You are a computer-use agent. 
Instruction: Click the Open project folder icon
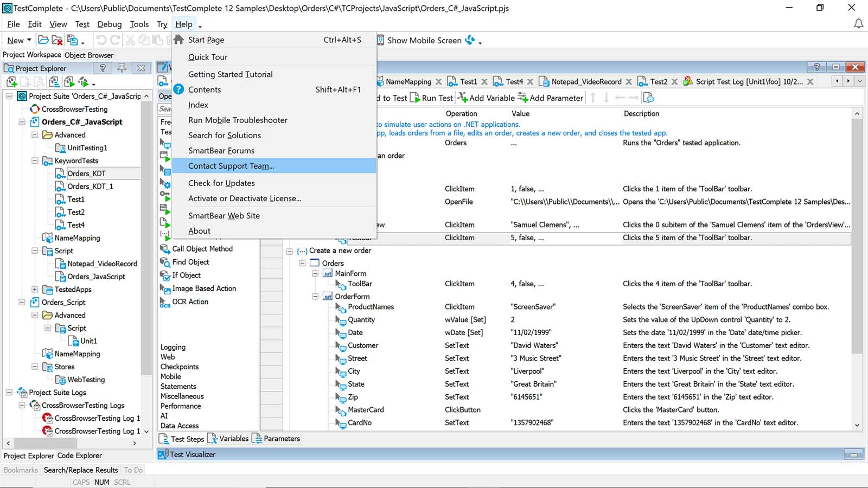pos(43,40)
